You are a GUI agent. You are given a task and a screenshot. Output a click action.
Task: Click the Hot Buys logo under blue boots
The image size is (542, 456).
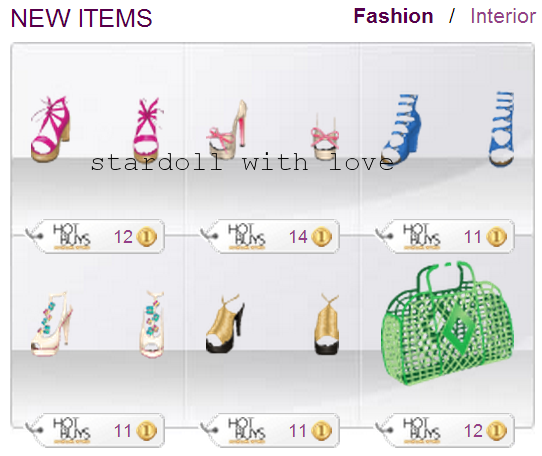[421, 236]
